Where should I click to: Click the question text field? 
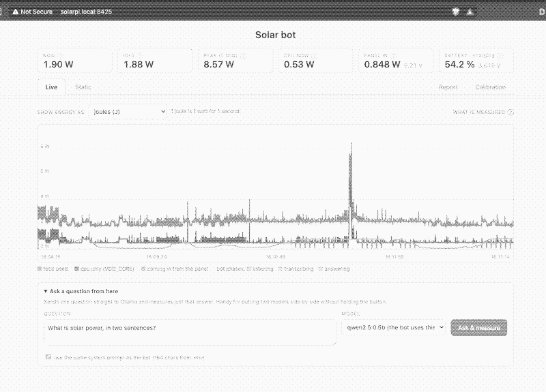pos(190,333)
